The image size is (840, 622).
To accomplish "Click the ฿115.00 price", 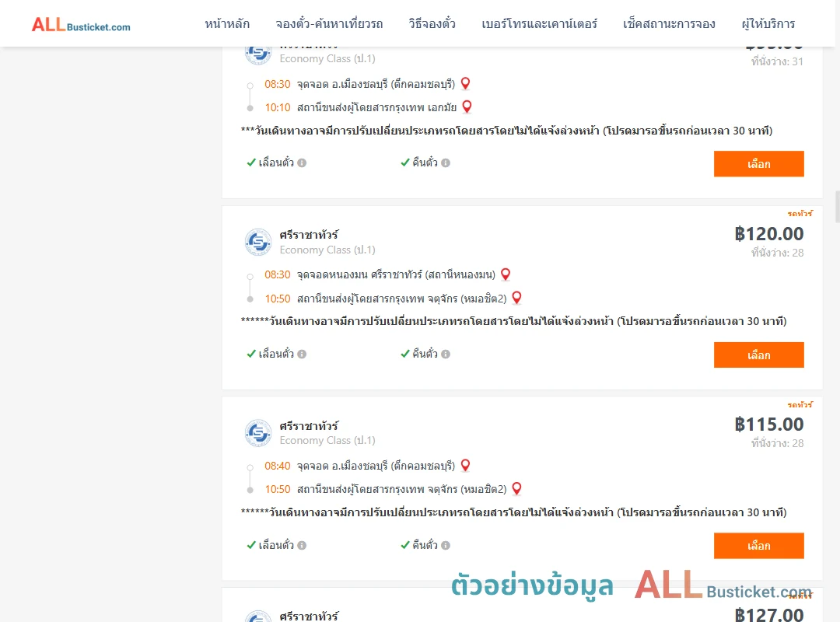I will coord(768,425).
